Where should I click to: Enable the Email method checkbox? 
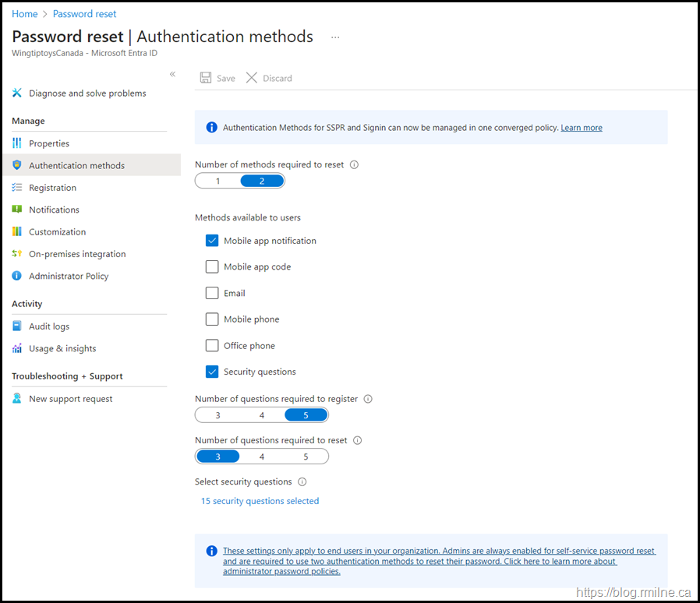point(212,293)
